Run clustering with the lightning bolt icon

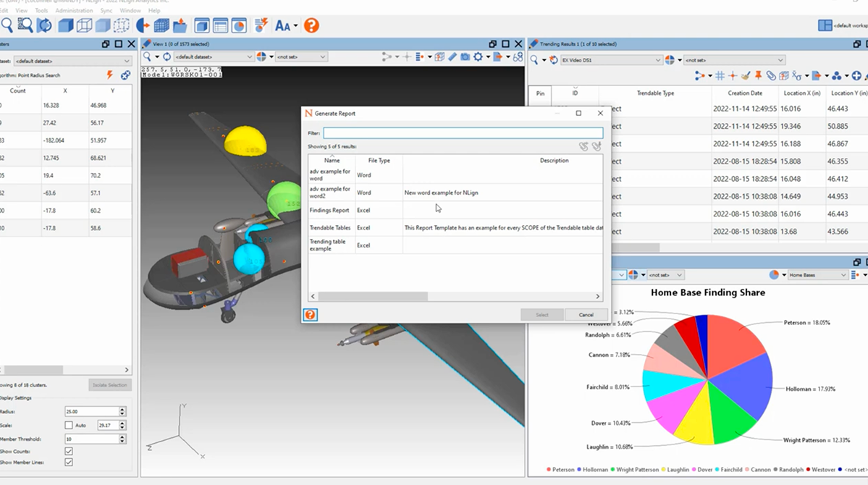(x=109, y=75)
